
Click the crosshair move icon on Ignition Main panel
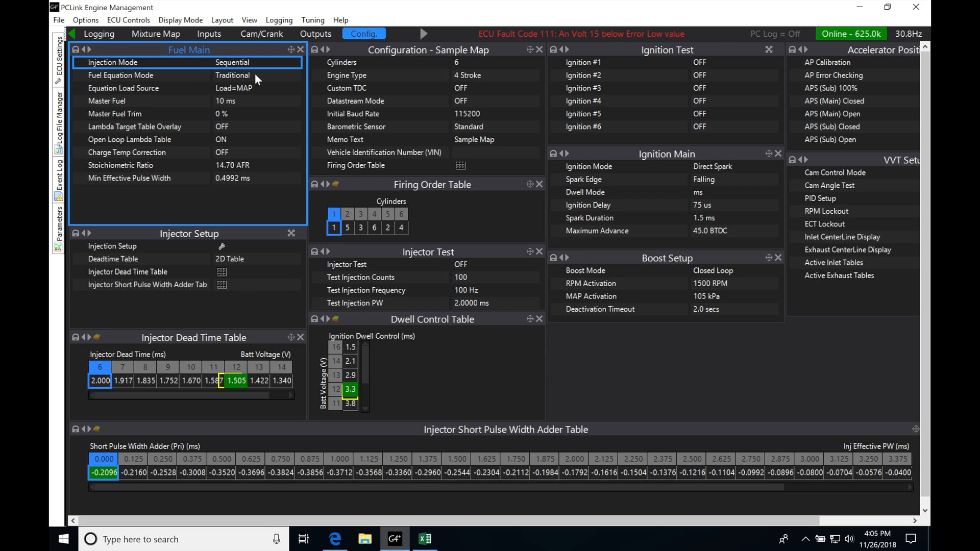pos(768,153)
